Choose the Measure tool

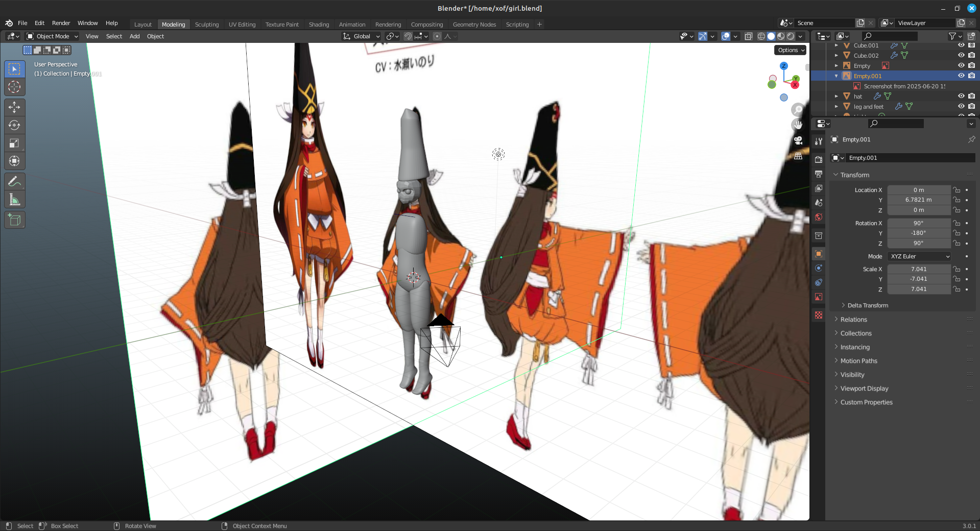point(14,200)
